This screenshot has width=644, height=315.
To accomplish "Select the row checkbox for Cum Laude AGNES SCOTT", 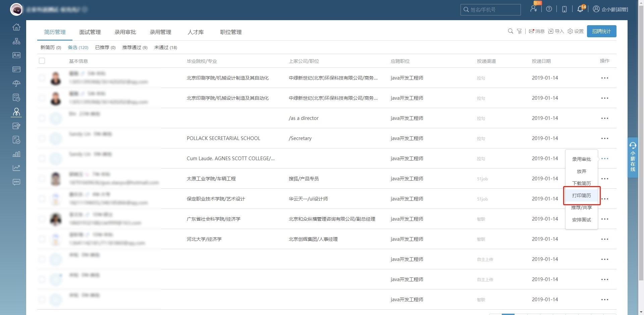I will coord(42,159).
